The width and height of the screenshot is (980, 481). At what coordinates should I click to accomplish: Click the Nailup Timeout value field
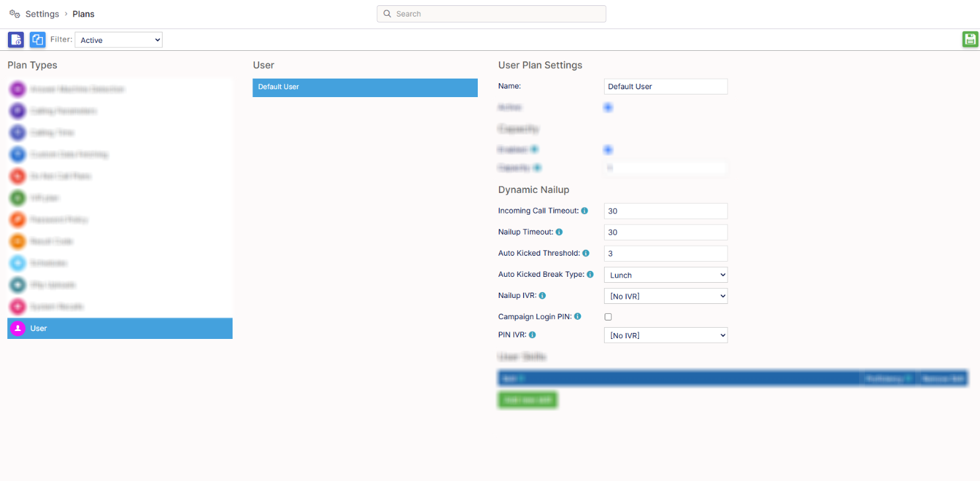coord(665,233)
